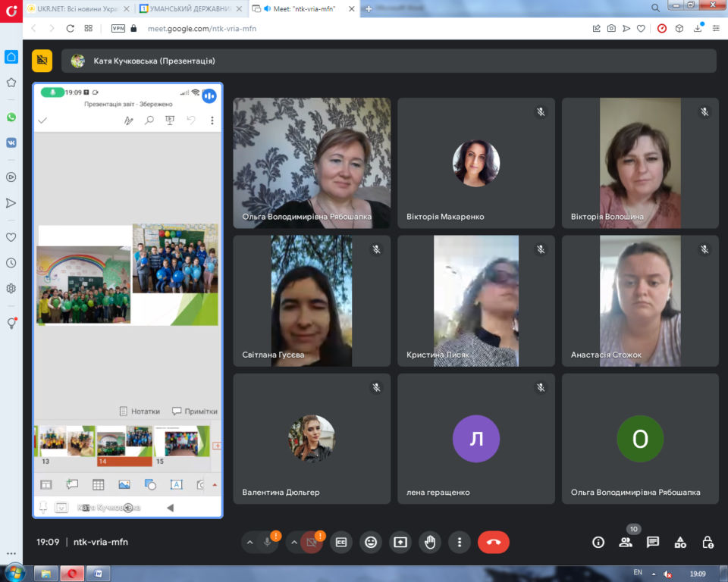Open the chat with everyone panel
The width and height of the screenshot is (728, 582).
(x=653, y=542)
